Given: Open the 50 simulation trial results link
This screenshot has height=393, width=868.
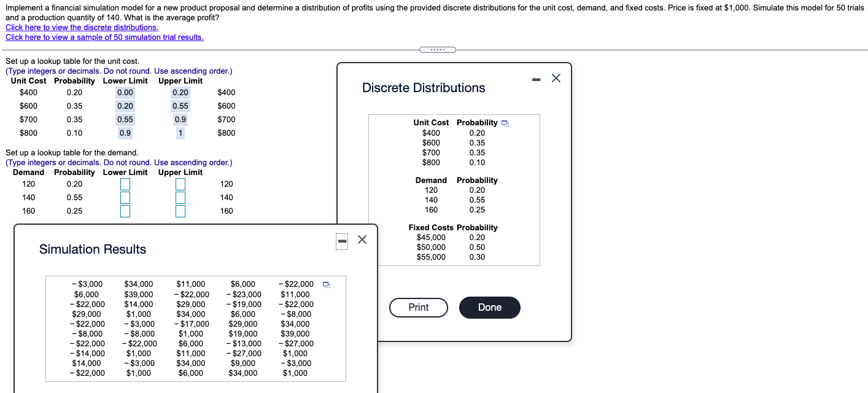Looking at the screenshot, I should point(103,37).
